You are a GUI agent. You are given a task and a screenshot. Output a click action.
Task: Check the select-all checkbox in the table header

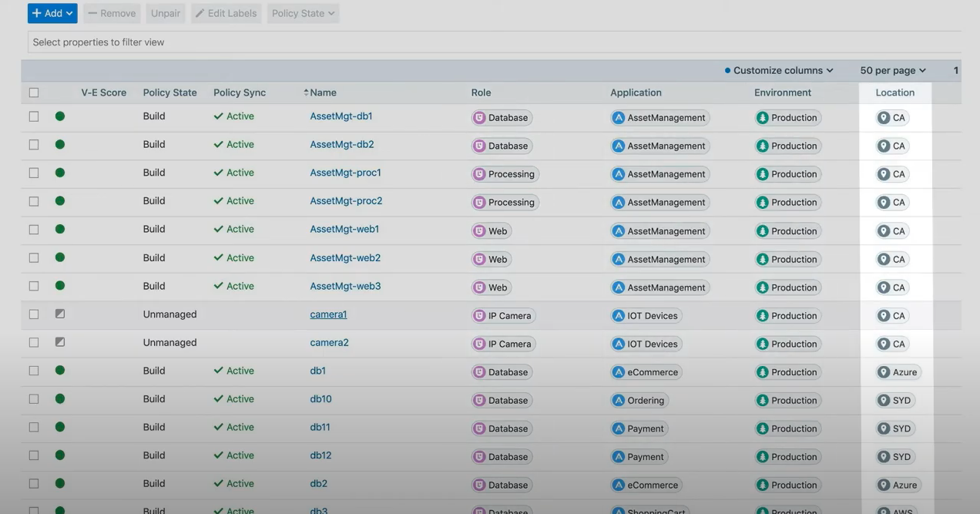coord(34,92)
